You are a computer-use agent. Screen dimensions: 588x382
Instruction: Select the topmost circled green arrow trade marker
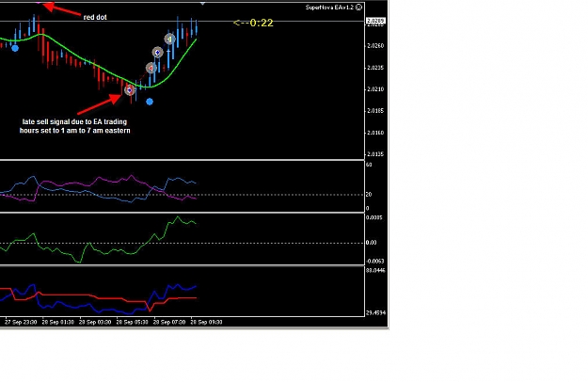tap(169, 39)
